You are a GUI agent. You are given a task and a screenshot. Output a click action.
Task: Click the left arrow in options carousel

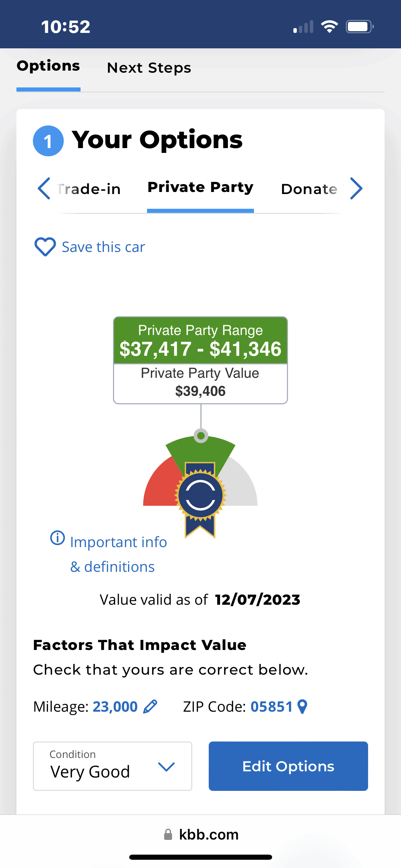[44, 188]
